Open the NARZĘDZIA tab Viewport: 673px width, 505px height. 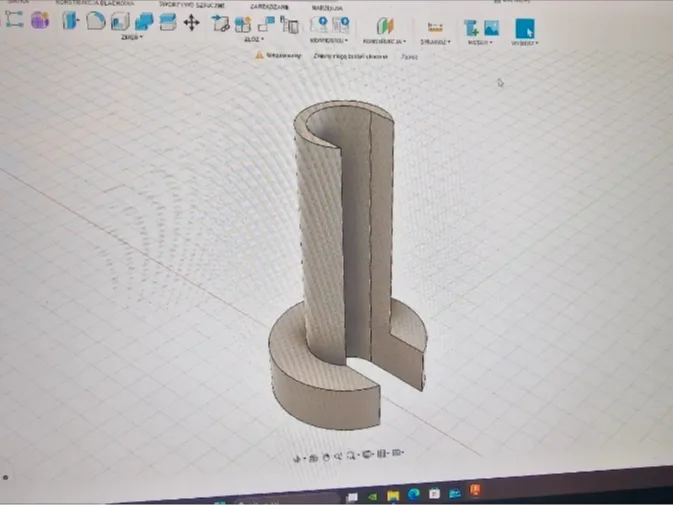[x=327, y=8]
